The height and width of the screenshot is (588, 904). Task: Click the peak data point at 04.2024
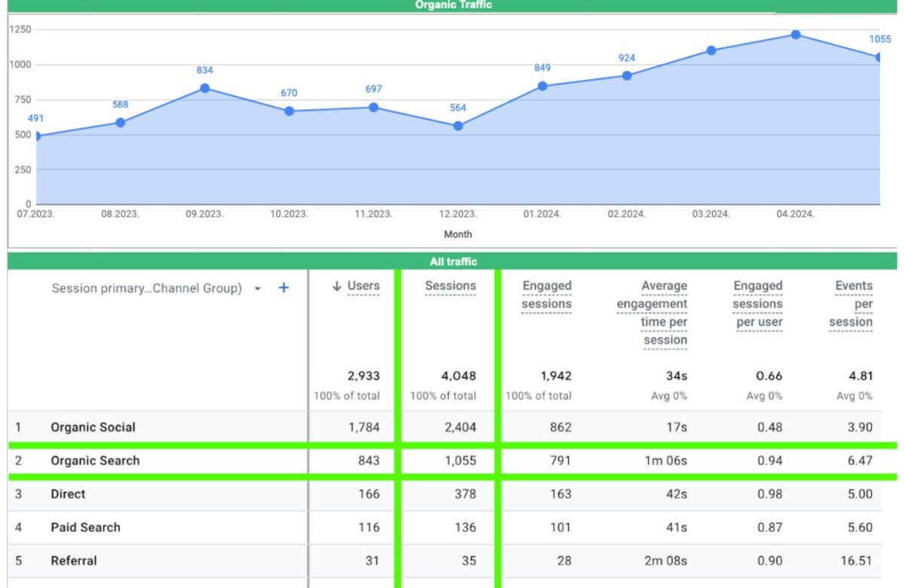tap(796, 35)
